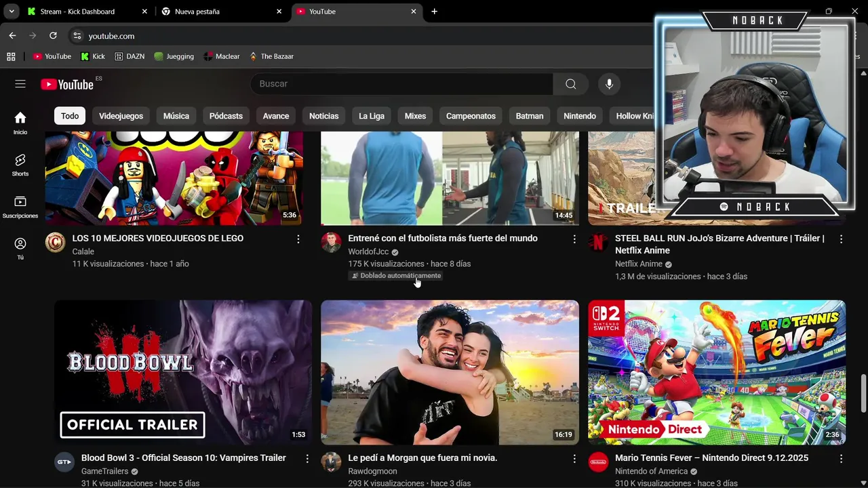The image size is (868, 488).
Task: Select the Pódcasts filter chip
Action: 226,116
